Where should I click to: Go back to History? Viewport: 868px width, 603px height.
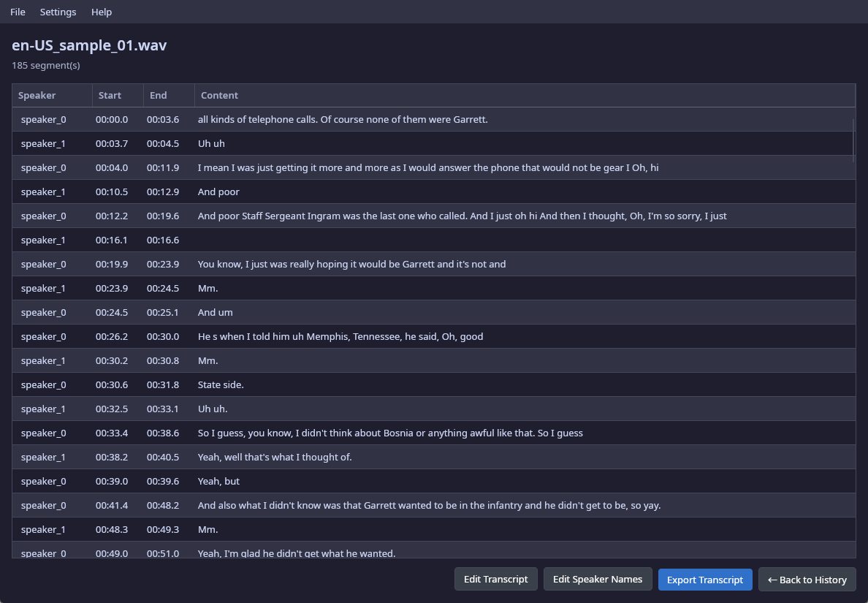click(x=807, y=579)
